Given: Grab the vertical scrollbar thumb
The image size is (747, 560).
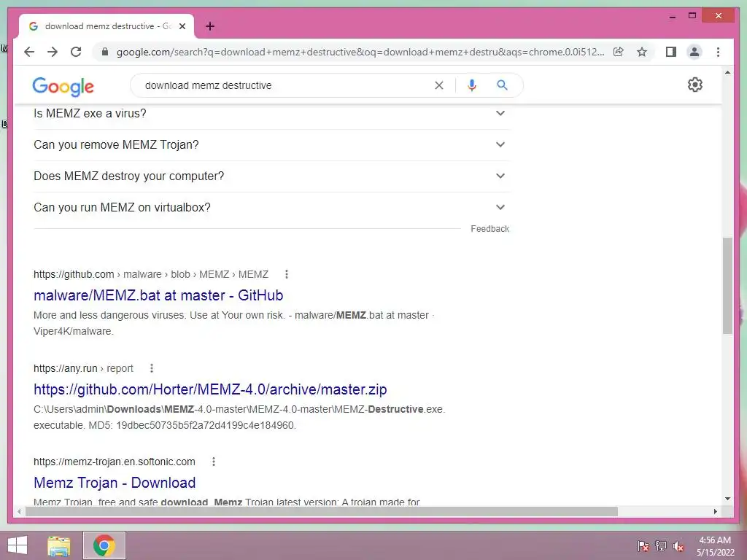Looking at the screenshot, I should [x=727, y=285].
